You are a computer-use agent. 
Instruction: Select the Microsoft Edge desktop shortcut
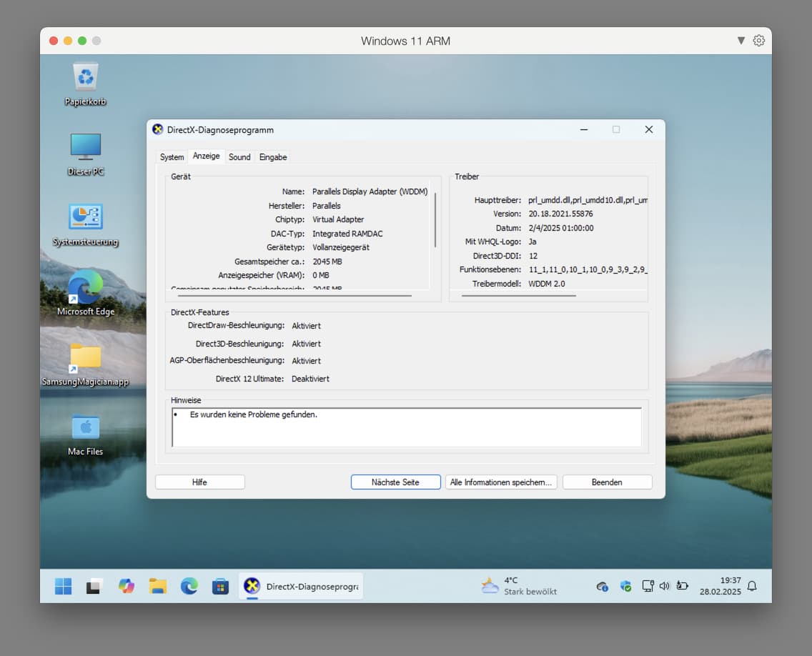86,293
